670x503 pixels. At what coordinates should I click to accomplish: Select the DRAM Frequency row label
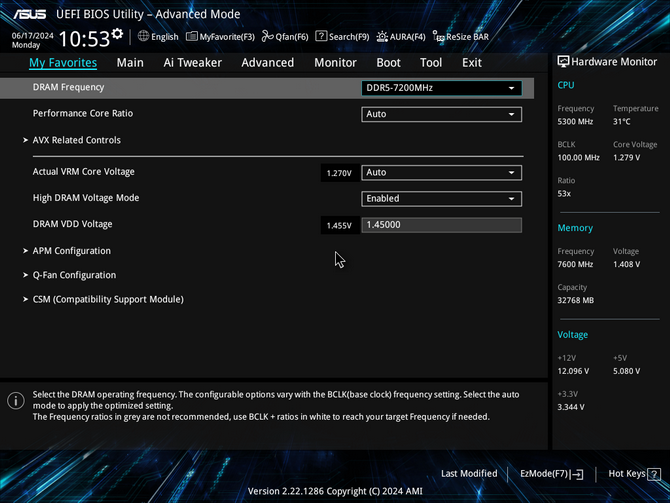pyautogui.click(x=68, y=87)
